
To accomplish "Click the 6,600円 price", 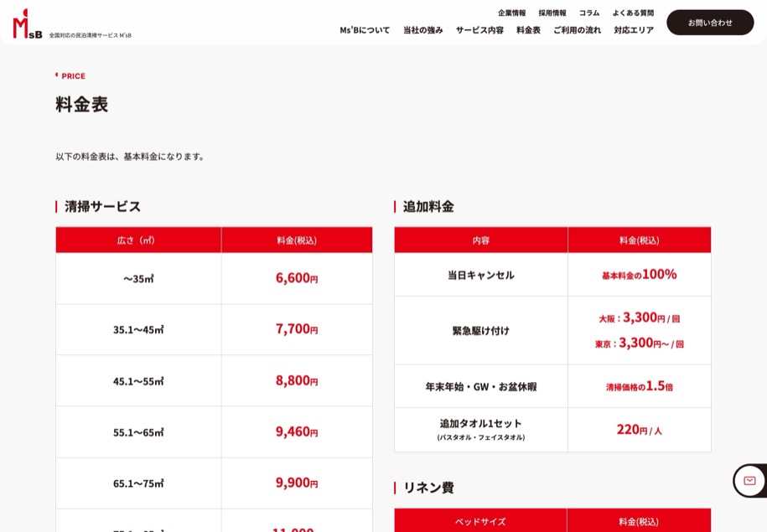I will coord(297,278).
